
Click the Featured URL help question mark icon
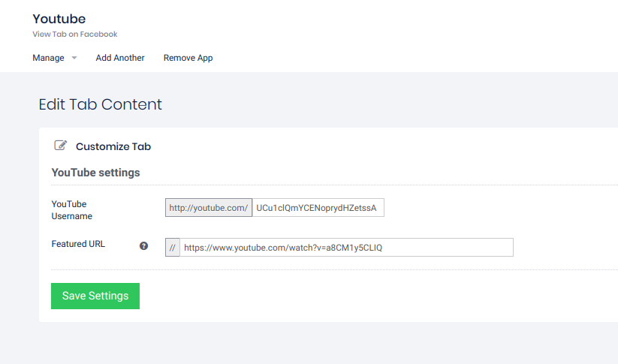tap(144, 245)
